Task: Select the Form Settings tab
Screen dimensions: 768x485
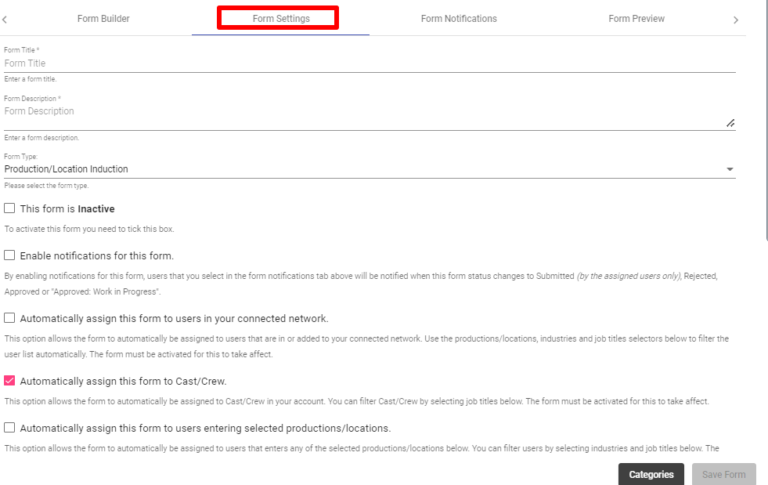Action: tap(281, 19)
